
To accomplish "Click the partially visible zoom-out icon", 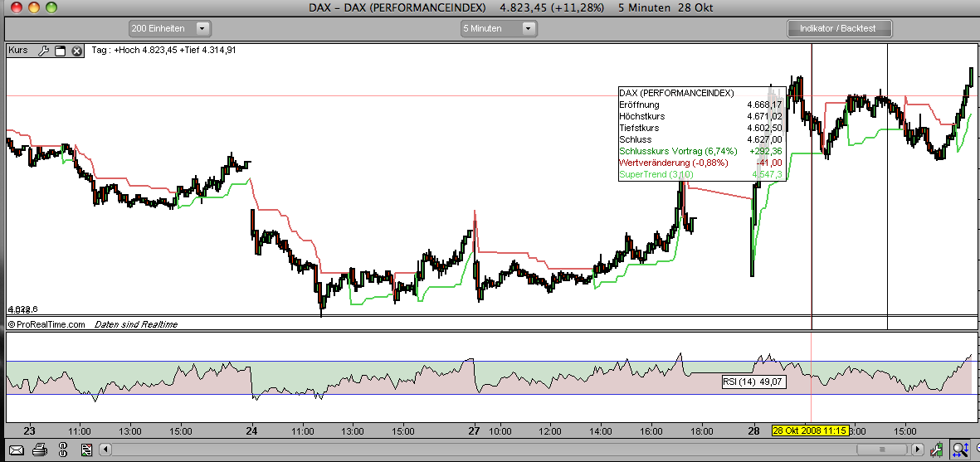I will 976,449.
